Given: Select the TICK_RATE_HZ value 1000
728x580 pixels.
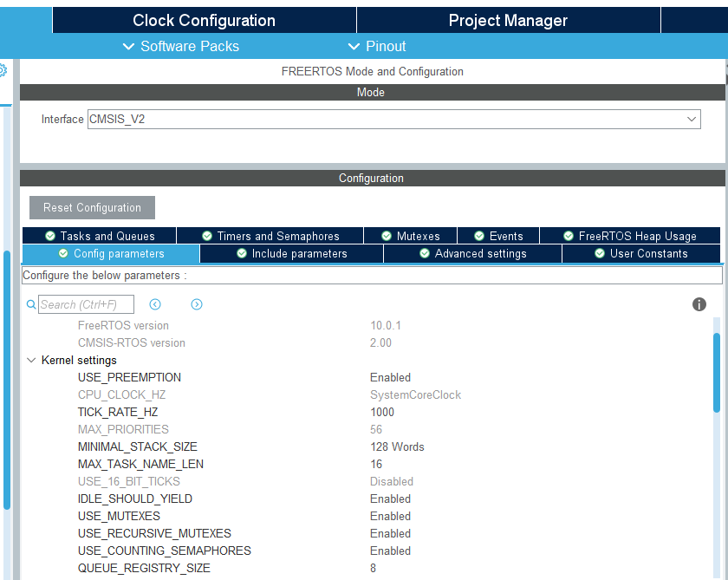Looking at the screenshot, I should pyautogui.click(x=382, y=413).
